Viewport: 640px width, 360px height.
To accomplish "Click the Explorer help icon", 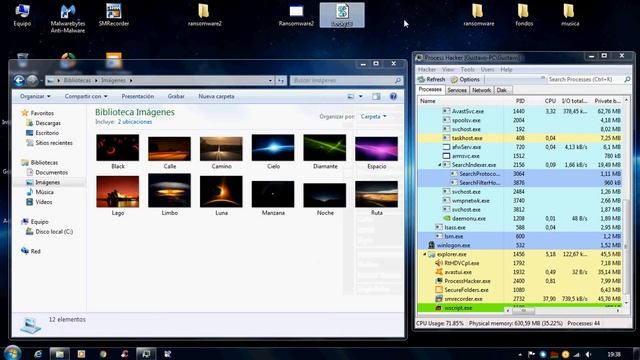I will [393, 96].
